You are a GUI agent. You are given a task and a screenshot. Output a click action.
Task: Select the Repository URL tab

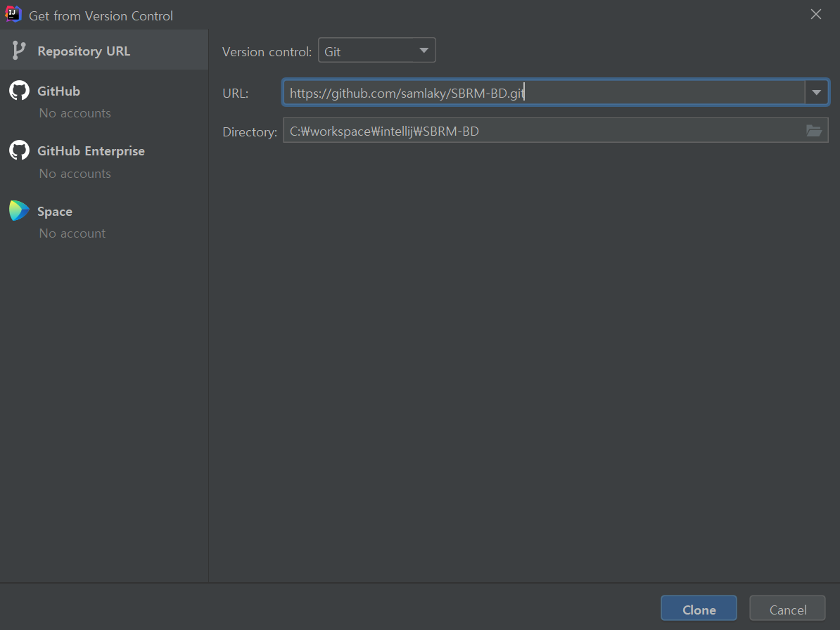[104, 50]
